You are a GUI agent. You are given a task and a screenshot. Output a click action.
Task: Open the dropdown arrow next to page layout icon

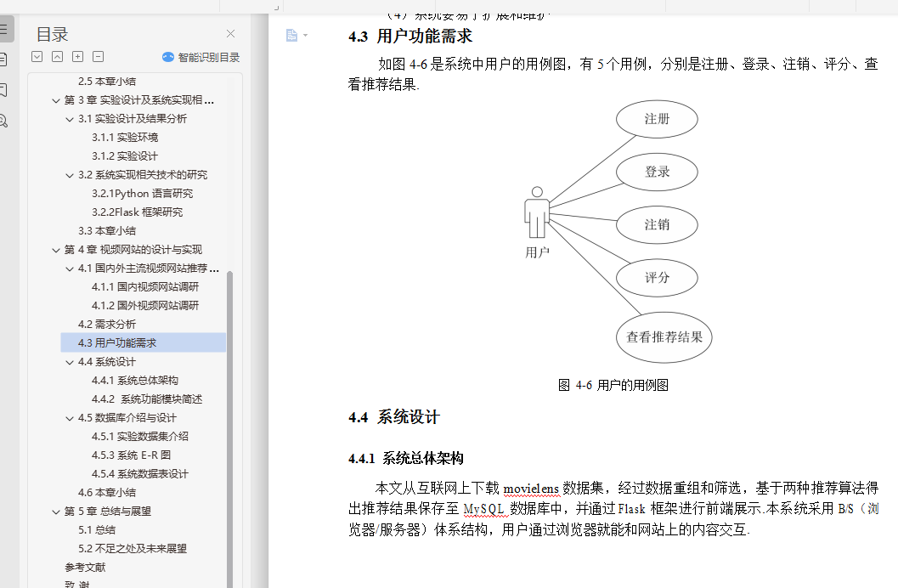point(305,36)
